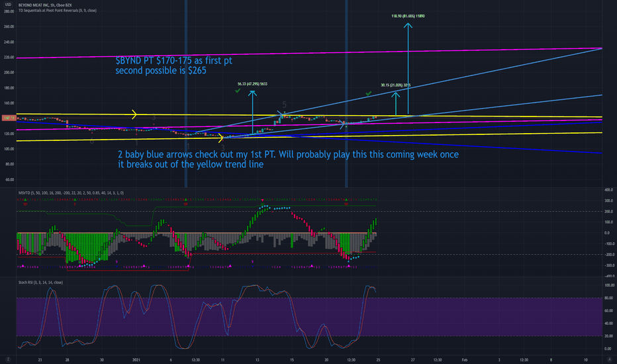Click the -300.0 value on the MSVTD scale
The image size is (617, 364).
point(608,265)
